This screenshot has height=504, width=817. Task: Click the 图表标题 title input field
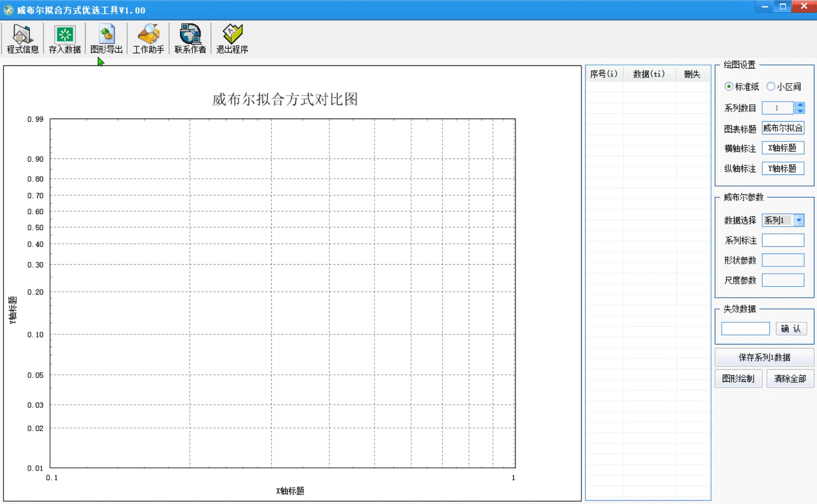(783, 128)
